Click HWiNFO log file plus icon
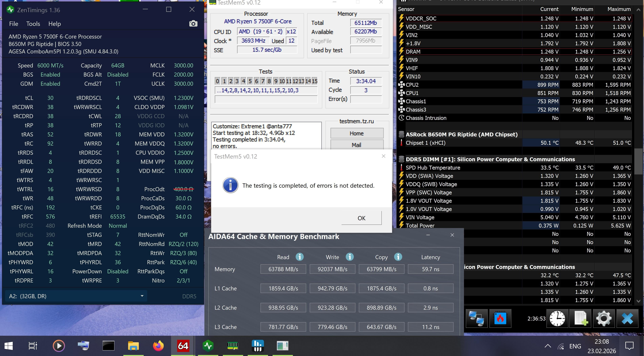 (x=581, y=318)
